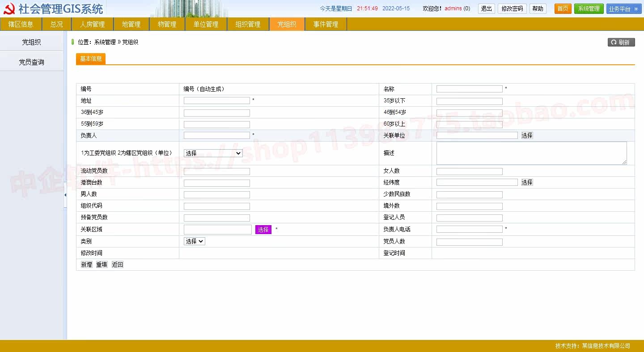Click the 修改密码 button
644x352 pixels.
[x=512, y=9]
